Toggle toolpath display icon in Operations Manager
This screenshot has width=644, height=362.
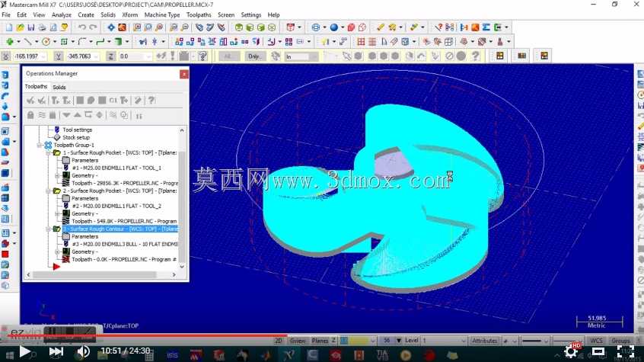point(42,115)
